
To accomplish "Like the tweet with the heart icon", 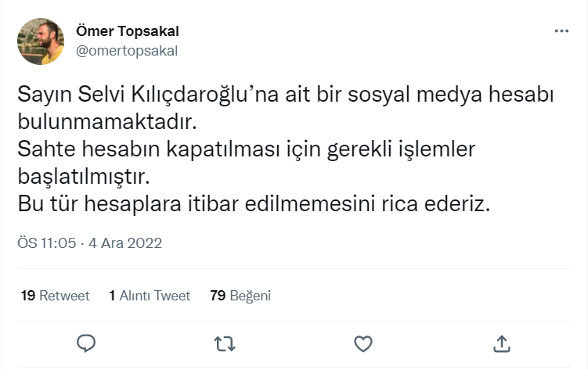I will 363,343.
